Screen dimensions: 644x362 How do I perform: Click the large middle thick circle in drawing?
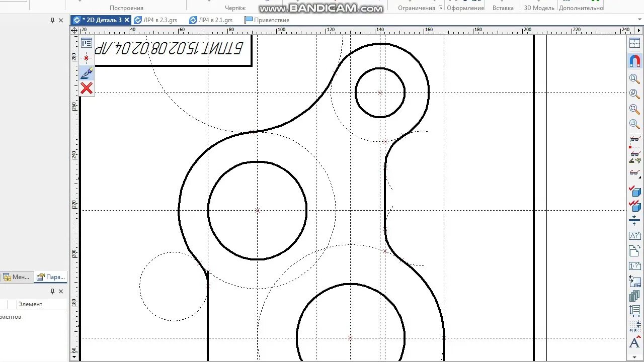click(257, 211)
